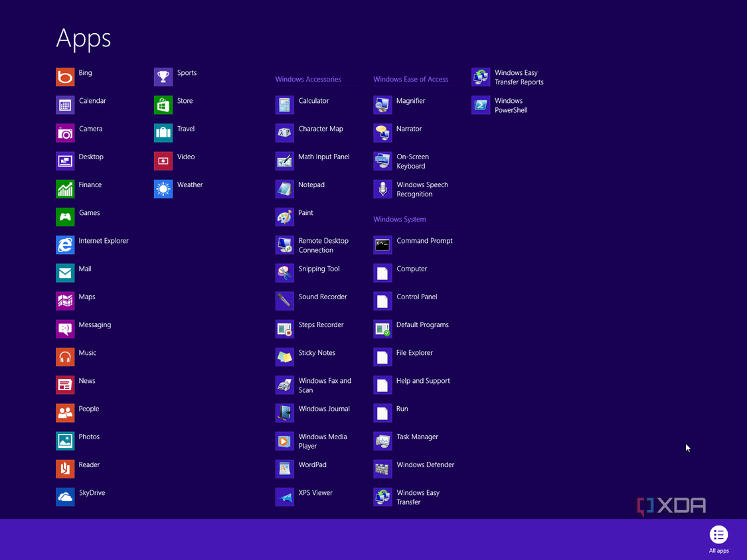Launch the Magnifier icon
The image size is (747, 560).
[382, 105]
